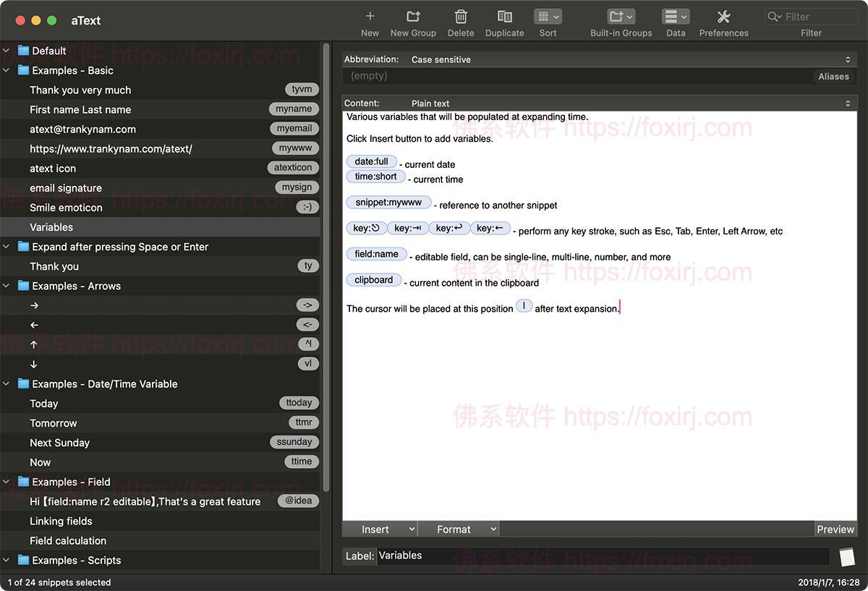This screenshot has height=591, width=868.
Task: Click the New snippet plus icon
Action: click(370, 17)
